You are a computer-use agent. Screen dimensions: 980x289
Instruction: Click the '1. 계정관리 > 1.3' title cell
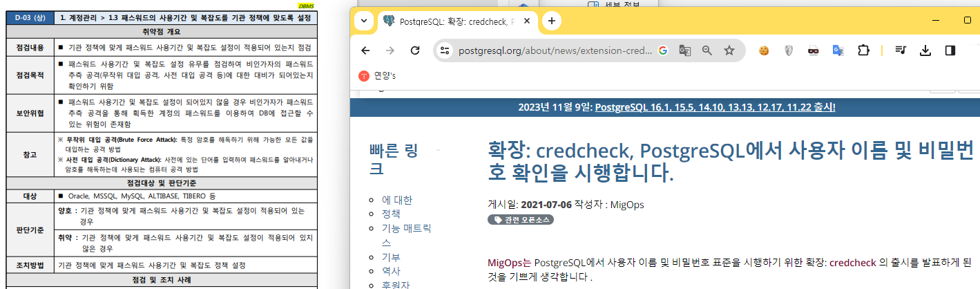coord(185,17)
